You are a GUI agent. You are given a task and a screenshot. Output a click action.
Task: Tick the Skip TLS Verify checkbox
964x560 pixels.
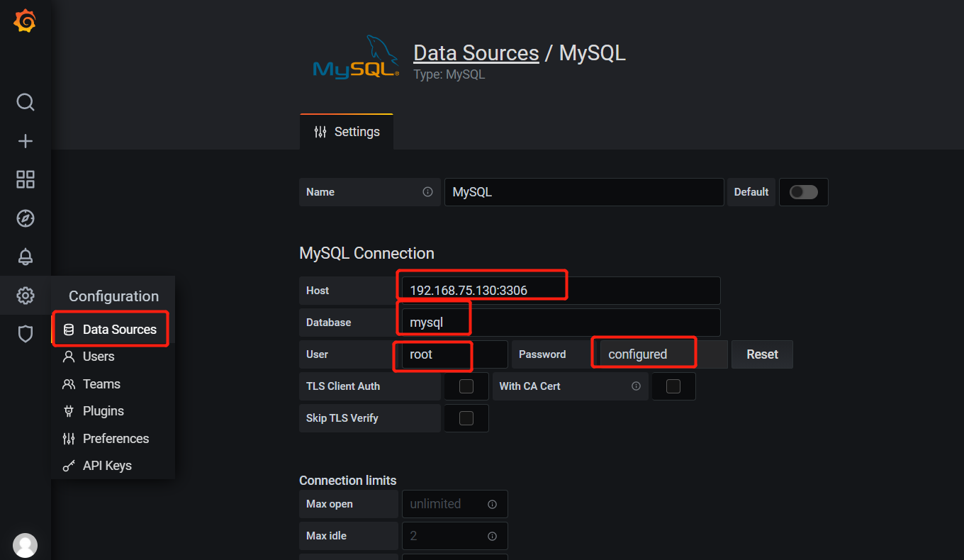pyautogui.click(x=466, y=418)
